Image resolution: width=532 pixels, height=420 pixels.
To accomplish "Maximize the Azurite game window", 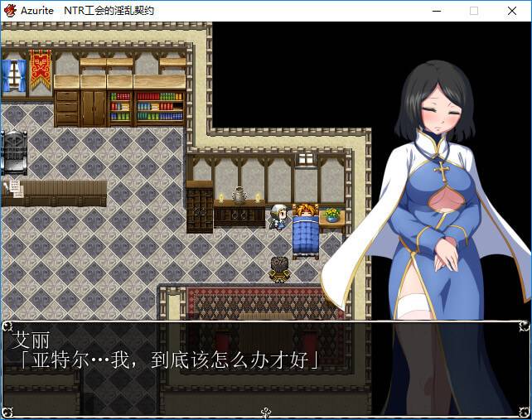I will coord(474,11).
